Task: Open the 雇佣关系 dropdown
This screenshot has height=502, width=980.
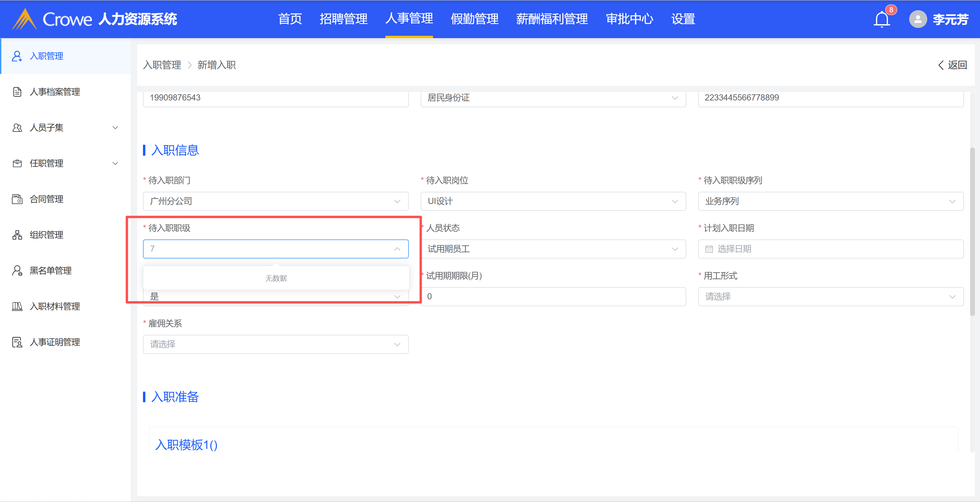Action: [275, 344]
